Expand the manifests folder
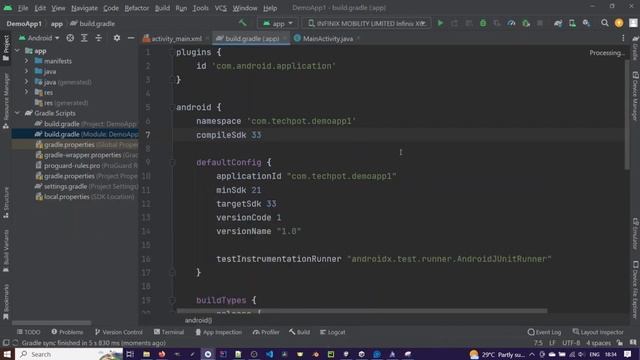Image resolution: width=640 pixels, height=360 pixels. click(x=27, y=61)
